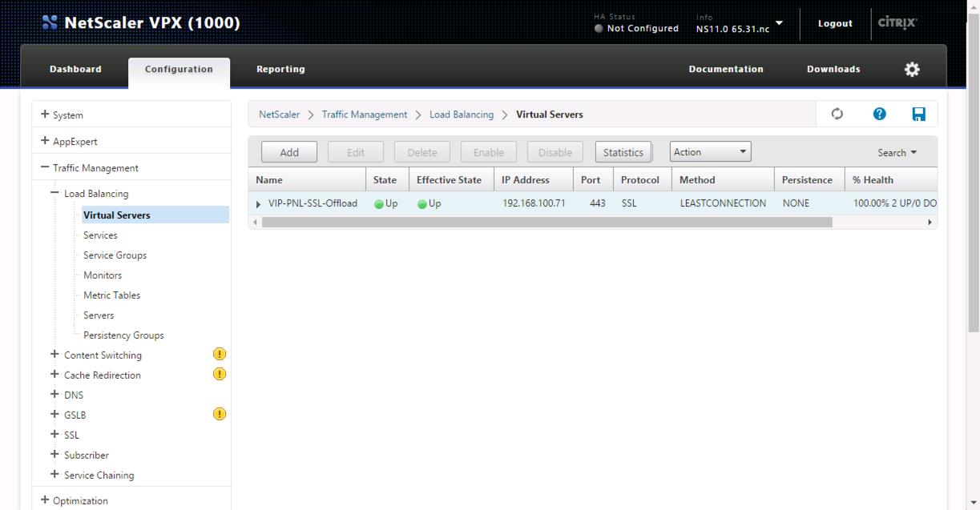Expand the DNS node in the sidebar
The width and height of the screenshot is (980, 510).
pyautogui.click(x=54, y=394)
